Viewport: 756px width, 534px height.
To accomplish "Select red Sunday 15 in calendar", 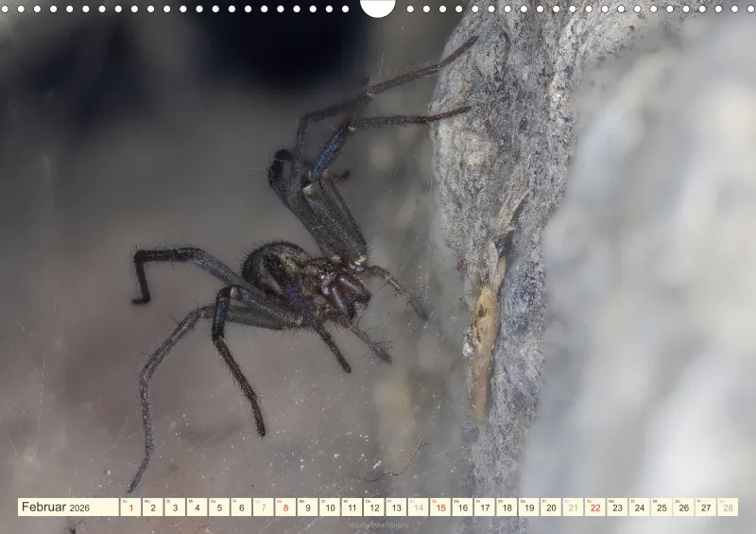I will [x=440, y=507].
